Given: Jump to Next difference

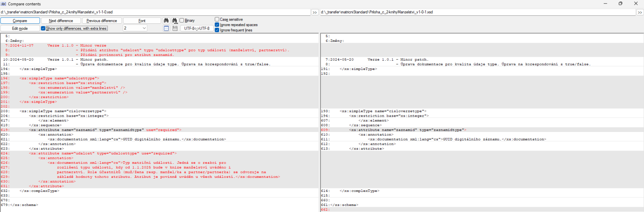Looking at the screenshot, I should pos(61,21).
